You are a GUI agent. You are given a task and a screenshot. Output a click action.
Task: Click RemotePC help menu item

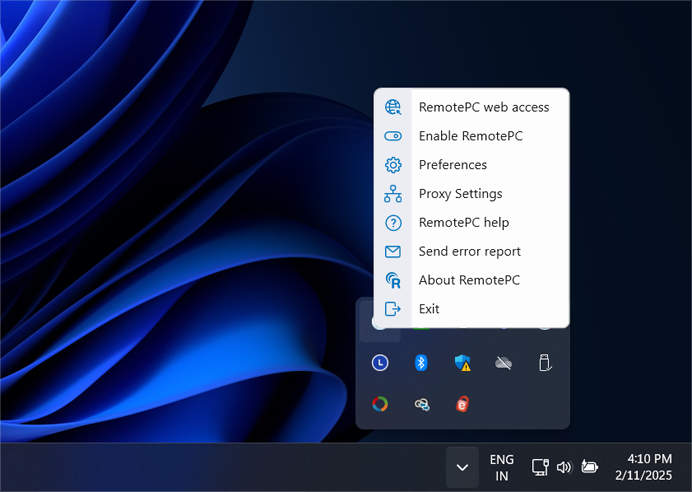click(463, 223)
